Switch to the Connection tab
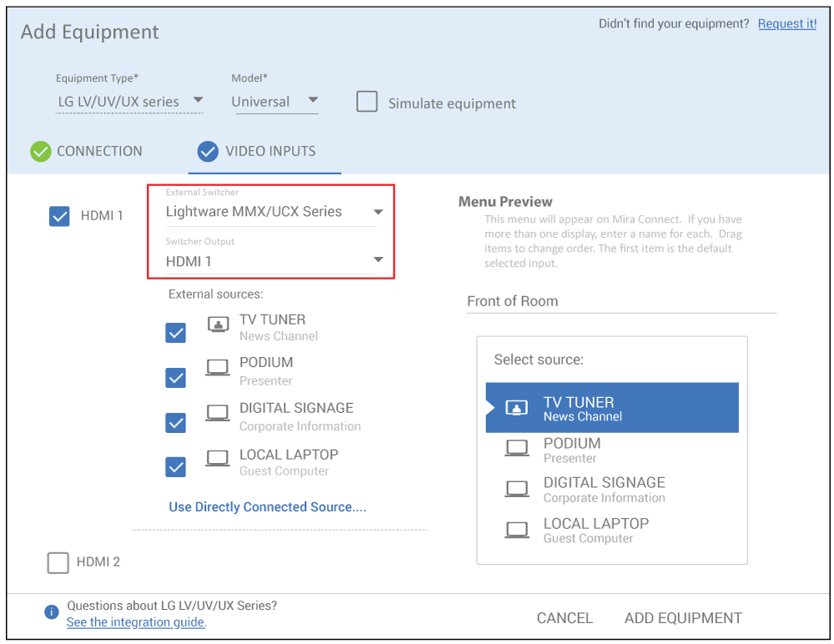 click(98, 151)
